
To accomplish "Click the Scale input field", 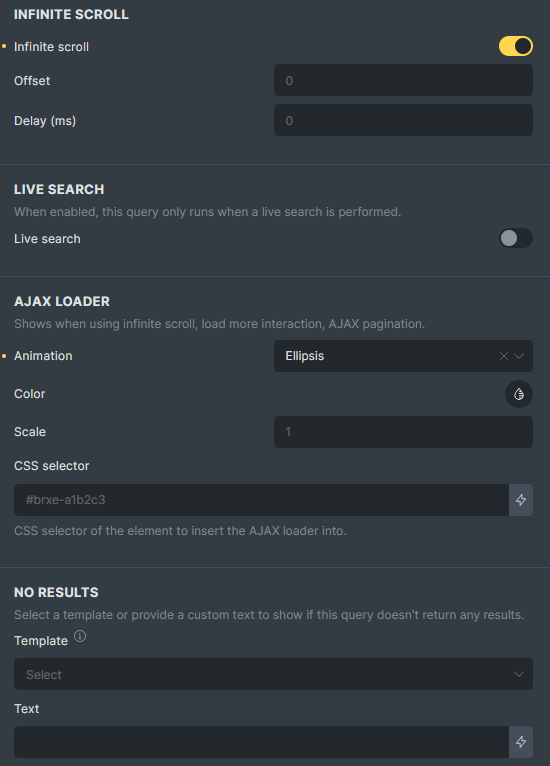I will click(403, 432).
